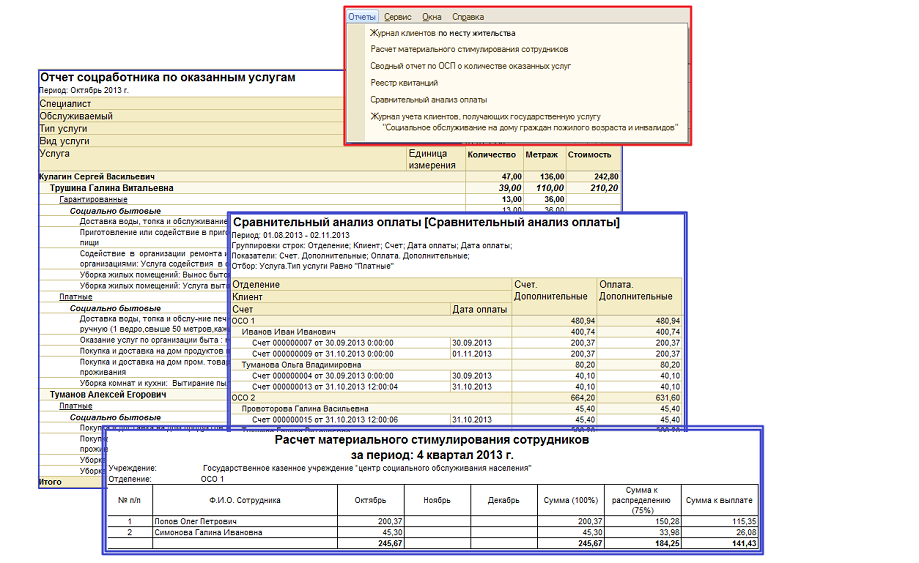The image size is (919, 563).
Task: Click Сумма к выплате column header
Action: click(719, 500)
